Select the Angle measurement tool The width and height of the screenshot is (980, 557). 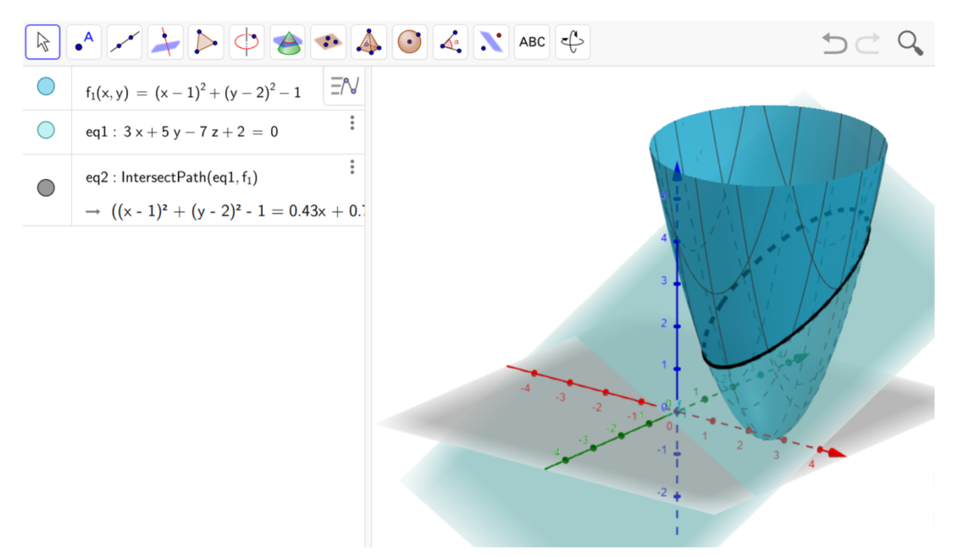(x=450, y=42)
